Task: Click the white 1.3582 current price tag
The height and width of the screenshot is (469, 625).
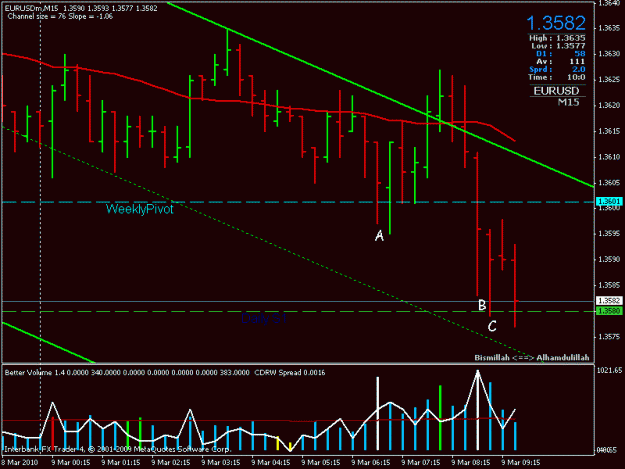Action: coord(609,300)
